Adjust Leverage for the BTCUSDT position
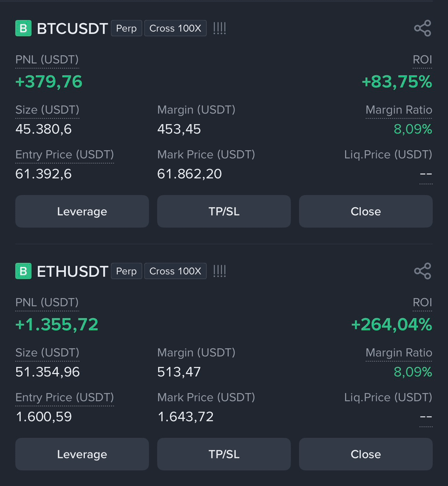Image resolution: width=448 pixels, height=486 pixels. (x=82, y=211)
